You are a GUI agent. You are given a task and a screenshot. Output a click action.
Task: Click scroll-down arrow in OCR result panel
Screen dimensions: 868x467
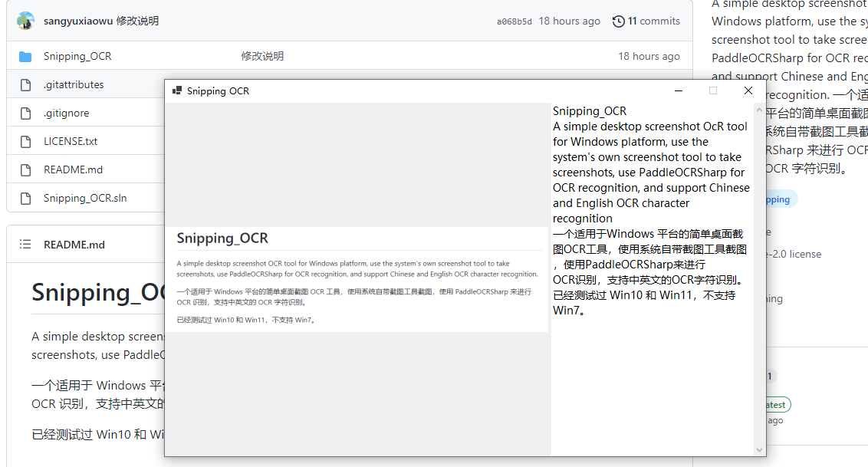click(x=759, y=450)
